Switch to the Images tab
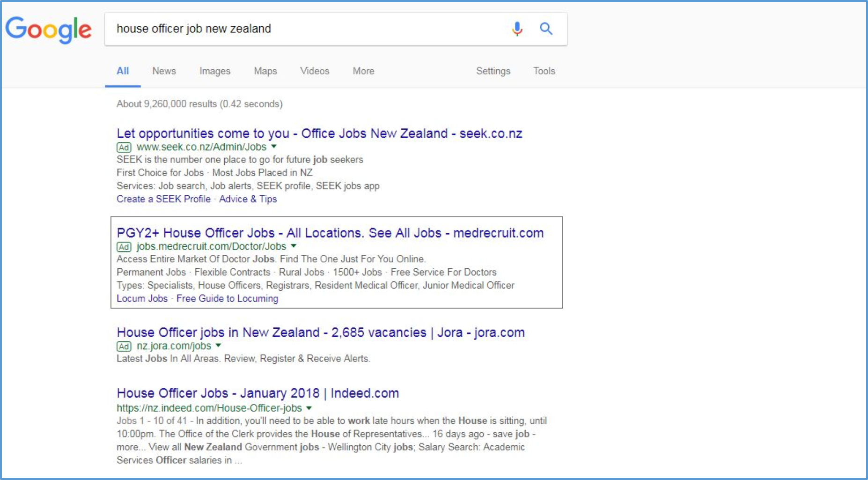The width and height of the screenshot is (868, 480). (215, 71)
